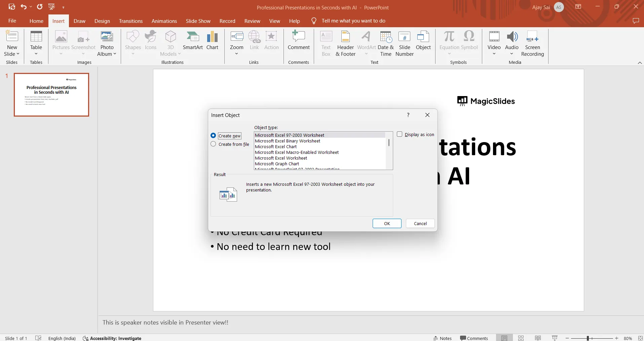
Task: Insert a Slide Number
Action: pos(405,44)
